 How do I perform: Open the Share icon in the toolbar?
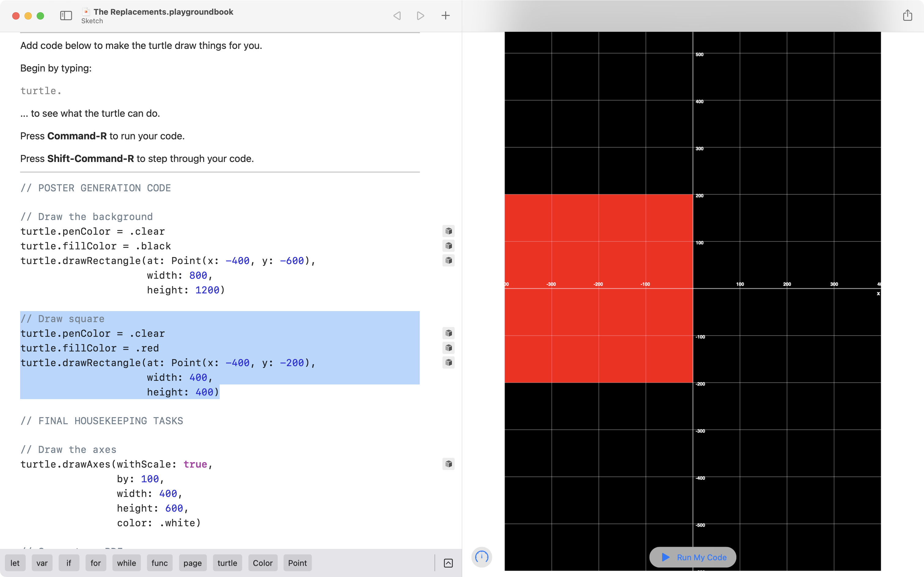(x=908, y=16)
